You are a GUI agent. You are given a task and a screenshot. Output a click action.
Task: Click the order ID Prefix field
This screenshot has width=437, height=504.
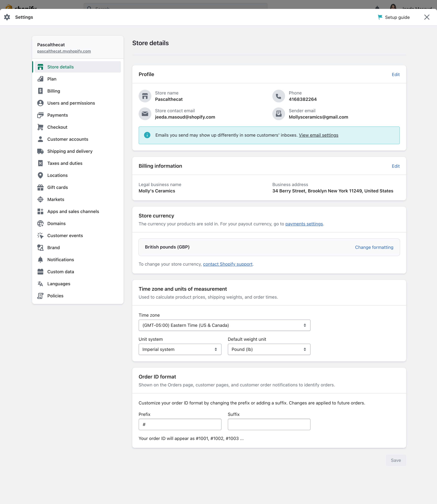click(180, 424)
